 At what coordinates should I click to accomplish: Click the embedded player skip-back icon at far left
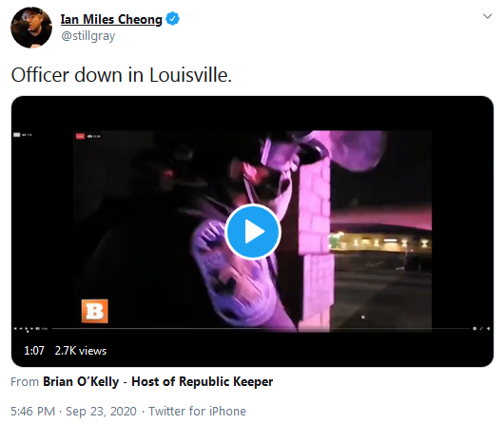[15, 329]
